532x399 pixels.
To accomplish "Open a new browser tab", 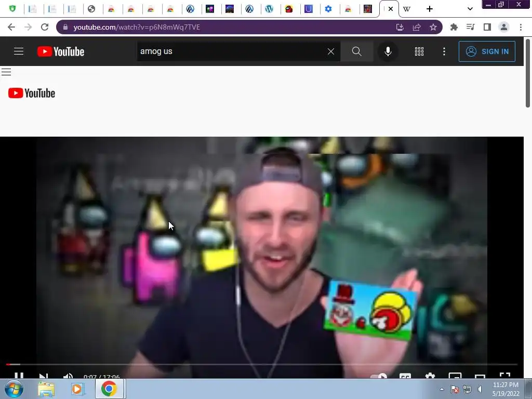I will click(x=430, y=9).
